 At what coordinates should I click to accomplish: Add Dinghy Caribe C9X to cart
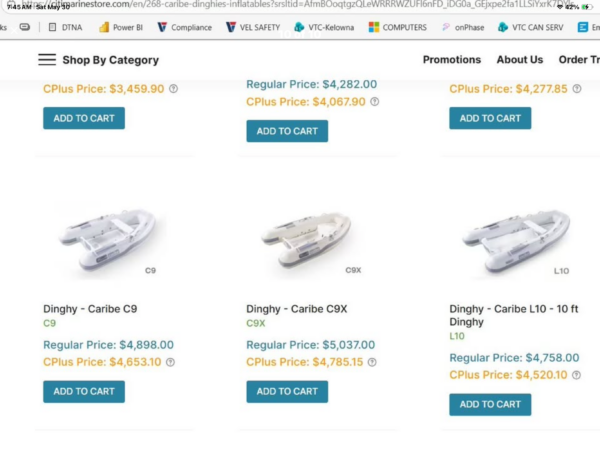287,391
